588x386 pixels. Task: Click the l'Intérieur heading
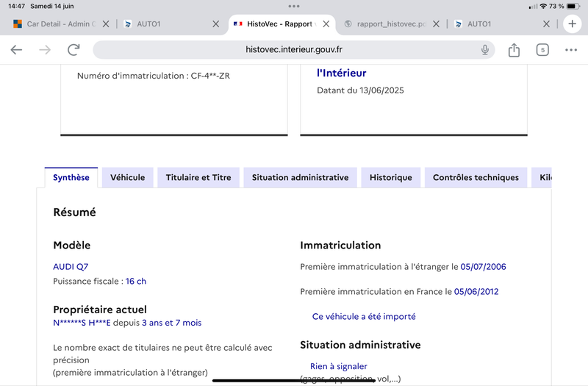(342, 73)
